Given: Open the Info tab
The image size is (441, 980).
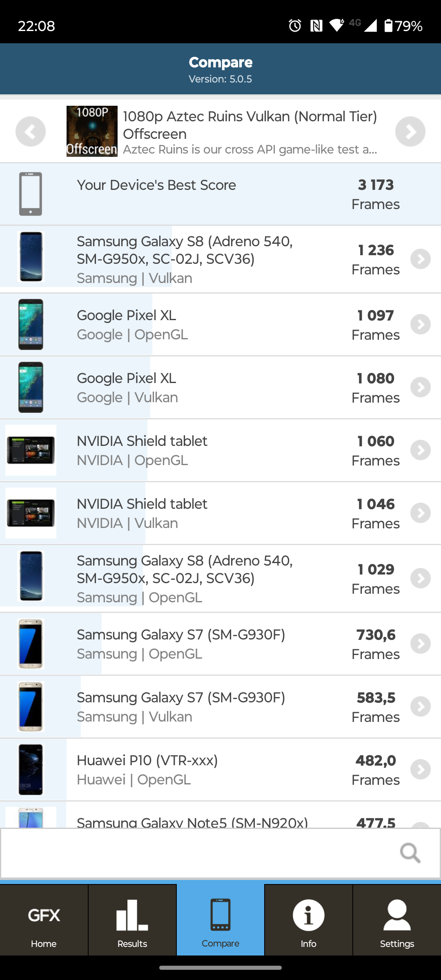Looking at the screenshot, I should click(x=308, y=920).
